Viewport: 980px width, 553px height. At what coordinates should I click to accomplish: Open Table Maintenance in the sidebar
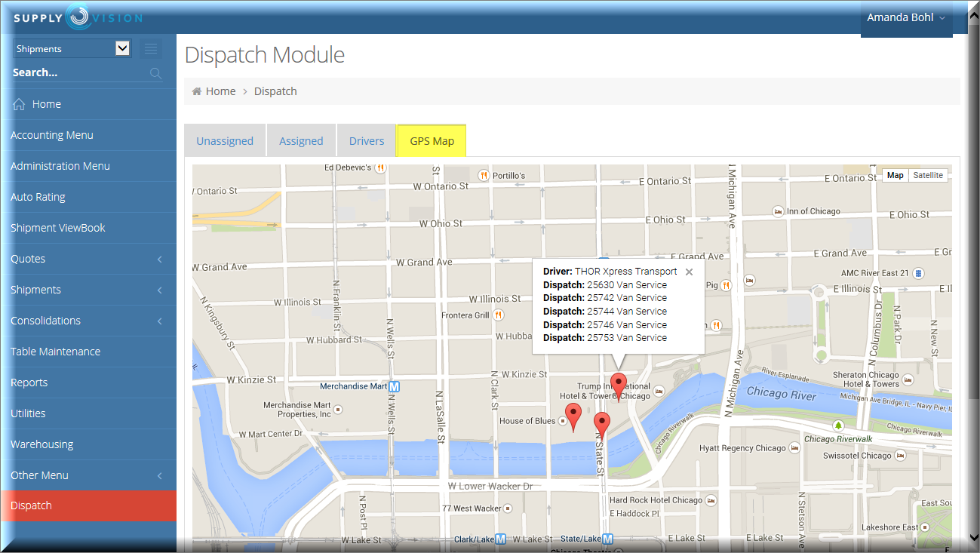point(88,352)
